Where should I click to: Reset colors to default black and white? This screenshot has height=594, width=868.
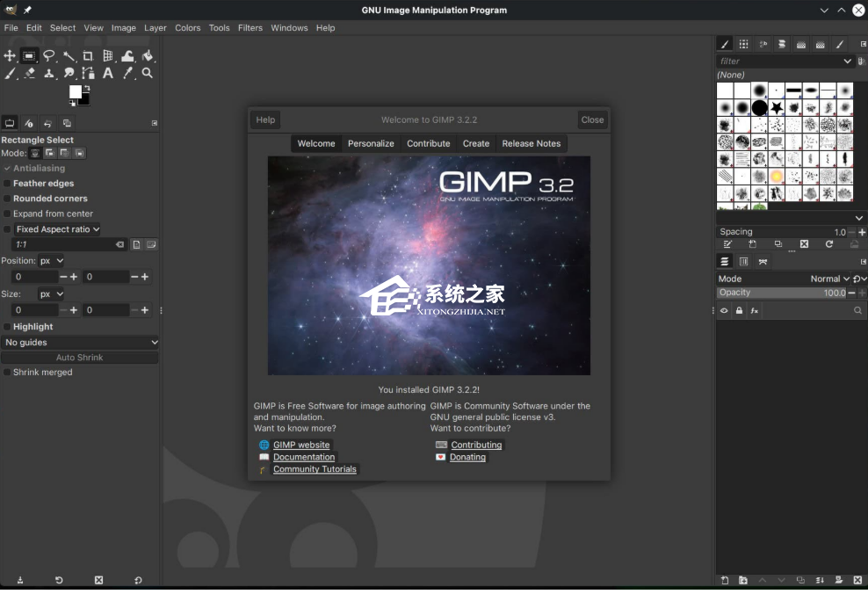pyautogui.click(x=73, y=103)
